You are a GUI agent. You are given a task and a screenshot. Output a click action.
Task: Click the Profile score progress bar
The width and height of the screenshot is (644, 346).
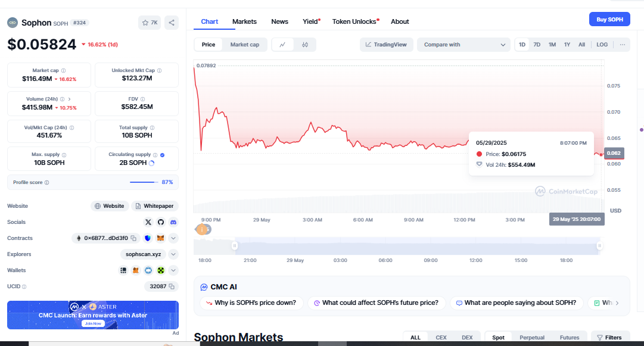(x=144, y=182)
